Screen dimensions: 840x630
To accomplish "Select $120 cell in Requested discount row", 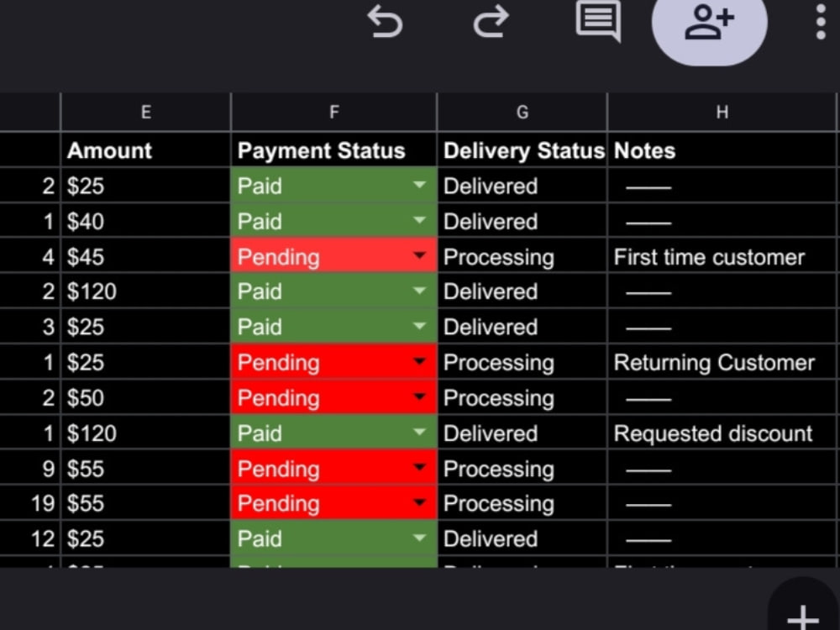I will (x=145, y=433).
